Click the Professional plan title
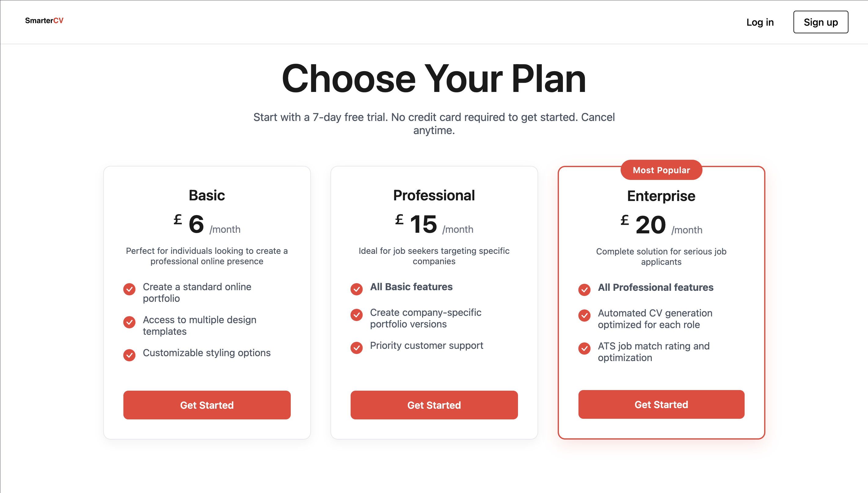The height and width of the screenshot is (493, 868). pos(434,195)
